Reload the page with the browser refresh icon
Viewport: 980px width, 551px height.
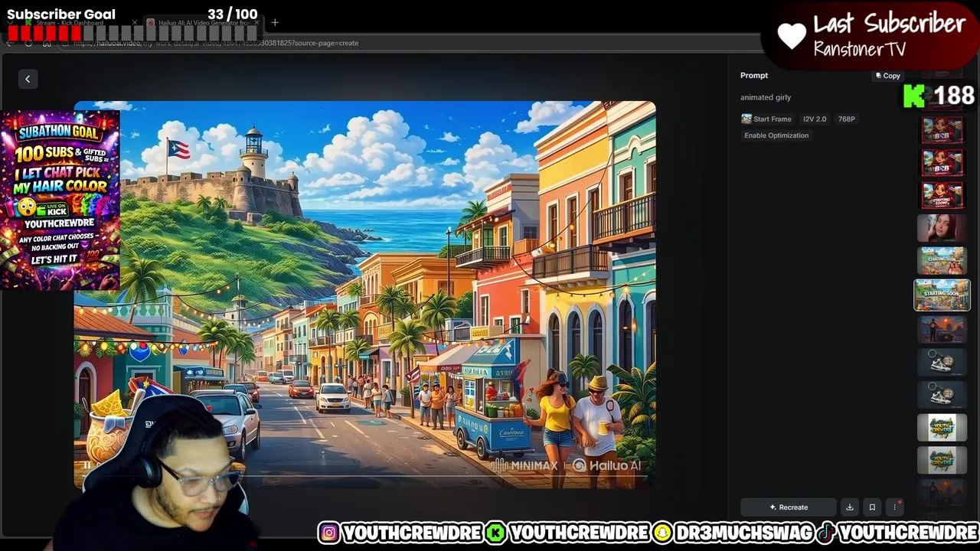coord(28,43)
